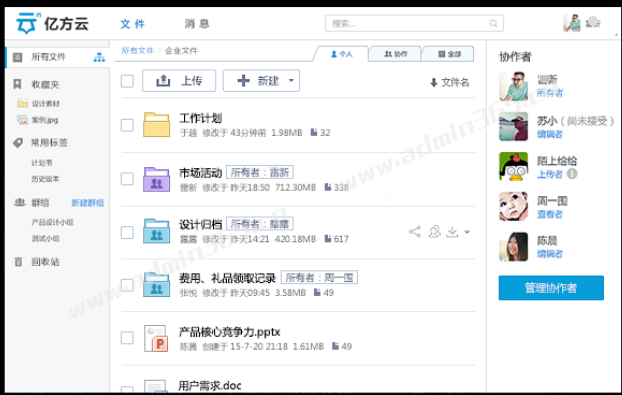Image resolution: width=622 pixels, height=395 pixels.
Task: Switch to the 个人 tab
Action: [x=342, y=54]
